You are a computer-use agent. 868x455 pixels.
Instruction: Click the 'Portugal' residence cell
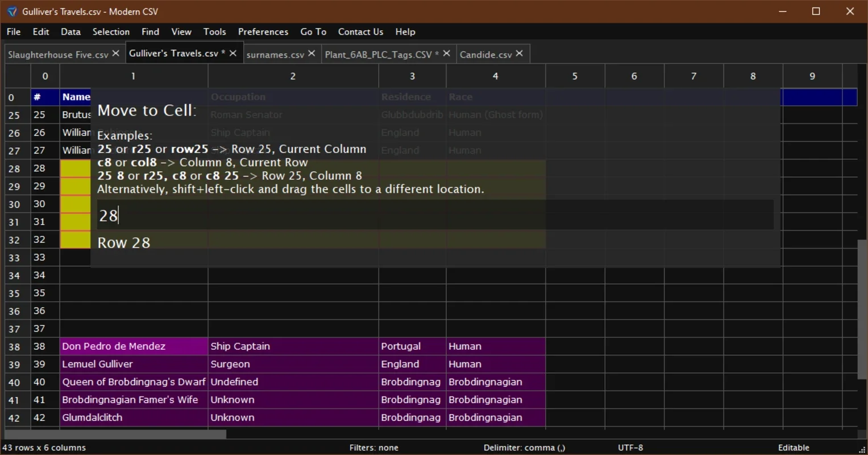point(413,346)
